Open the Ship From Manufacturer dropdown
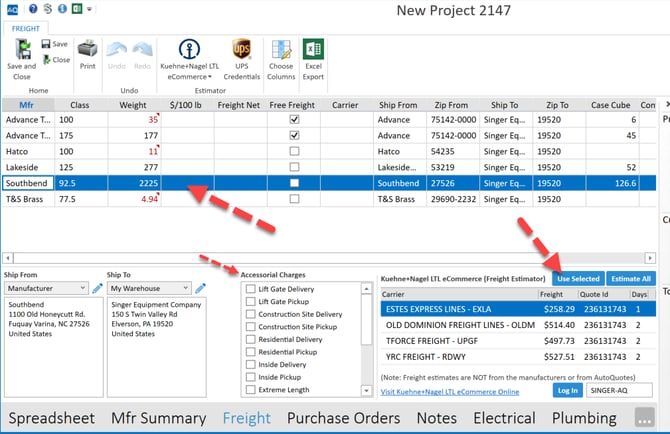670x434 pixels. coord(46,288)
